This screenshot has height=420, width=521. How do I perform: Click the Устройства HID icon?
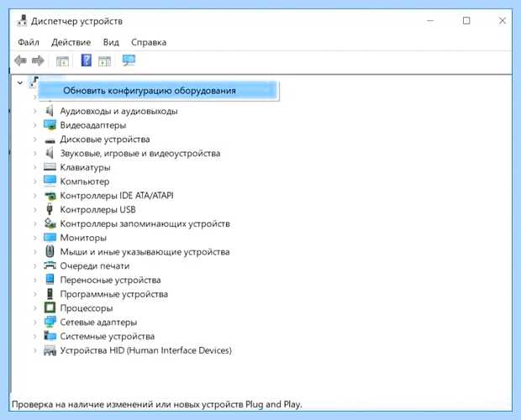50,350
